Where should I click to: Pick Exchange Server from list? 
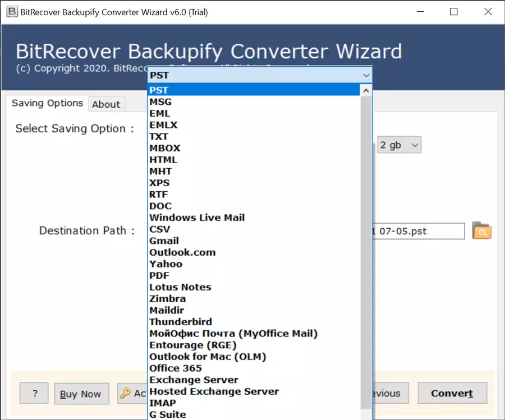(x=254, y=380)
